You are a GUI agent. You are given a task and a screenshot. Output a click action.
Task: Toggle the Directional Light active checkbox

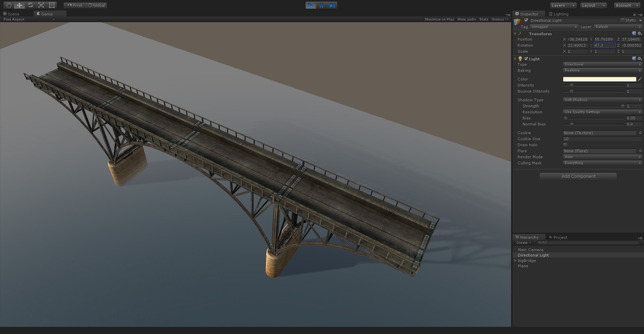coord(526,20)
